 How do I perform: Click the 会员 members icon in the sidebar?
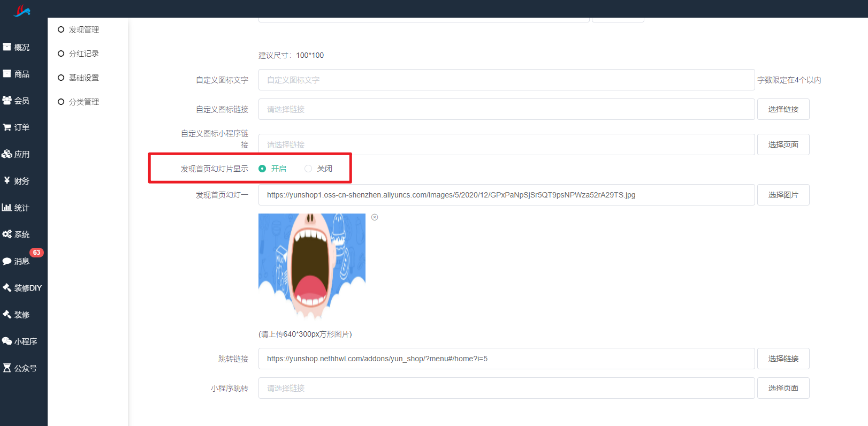[x=7, y=101]
